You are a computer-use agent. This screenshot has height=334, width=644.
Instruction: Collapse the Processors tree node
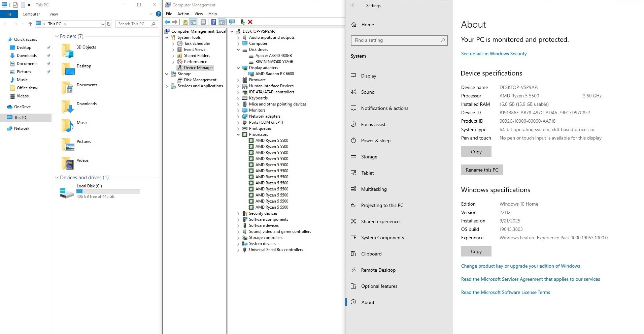(x=238, y=134)
